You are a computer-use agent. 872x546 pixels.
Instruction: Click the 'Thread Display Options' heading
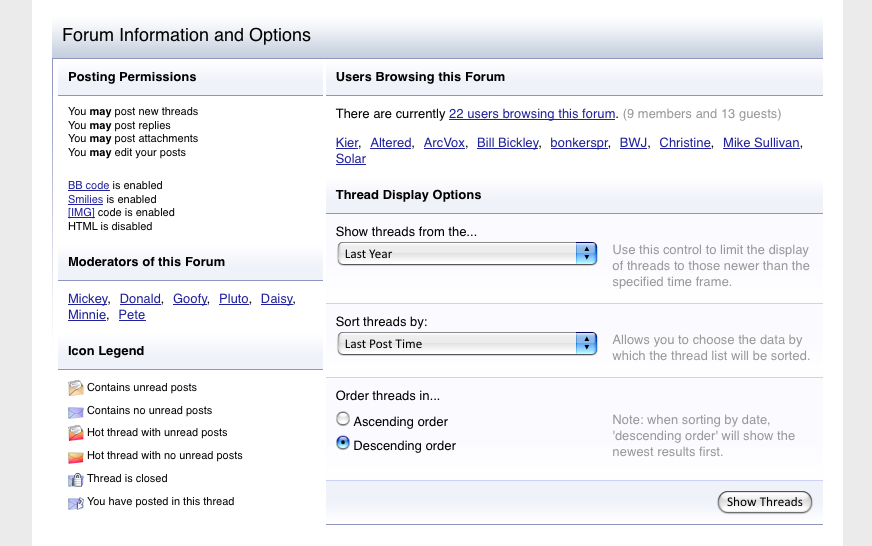click(x=408, y=195)
